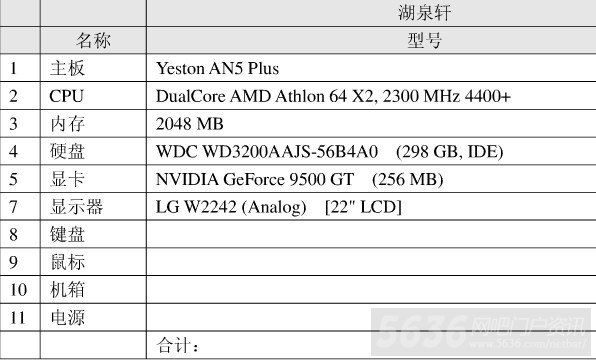This screenshot has width=596, height=361.
Task: Select the 名称 column header
Action: [x=93, y=40]
